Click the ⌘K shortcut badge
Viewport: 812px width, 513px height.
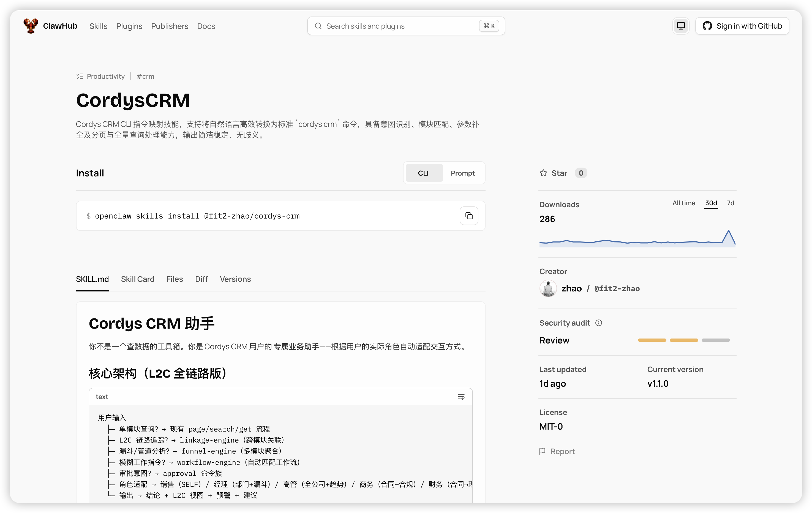point(489,26)
